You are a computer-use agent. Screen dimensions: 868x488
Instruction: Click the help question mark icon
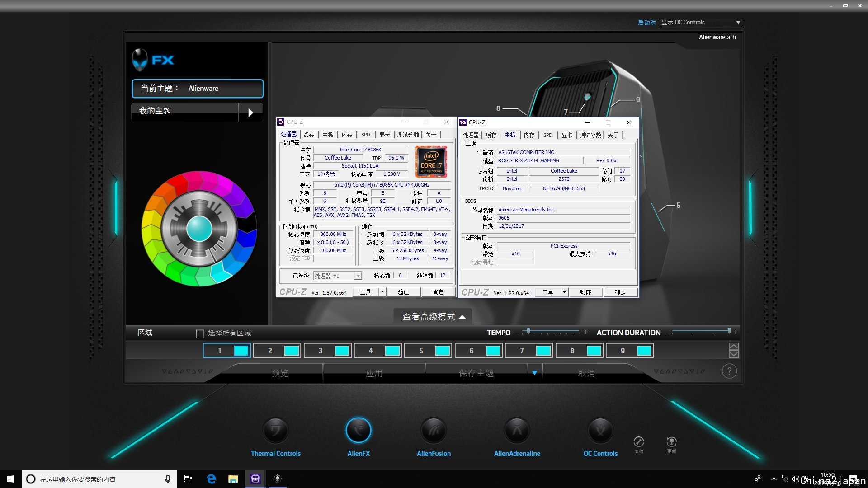pyautogui.click(x=729, y=371)
